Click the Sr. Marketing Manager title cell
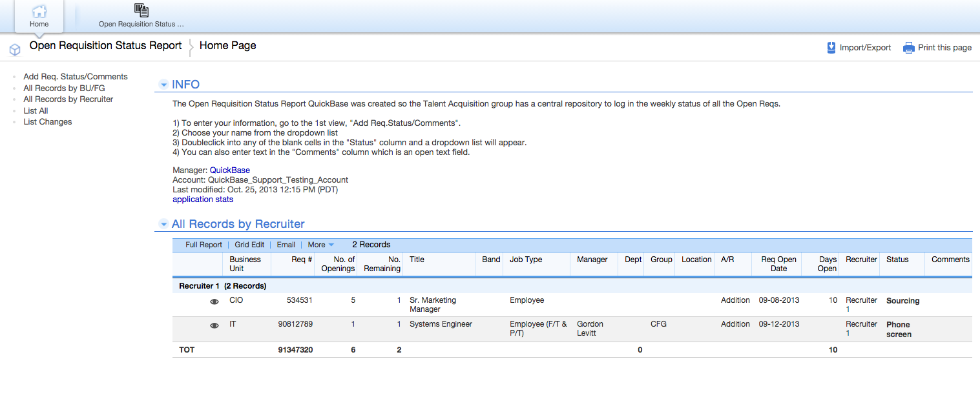980x410 pixels. pos(433,305)
